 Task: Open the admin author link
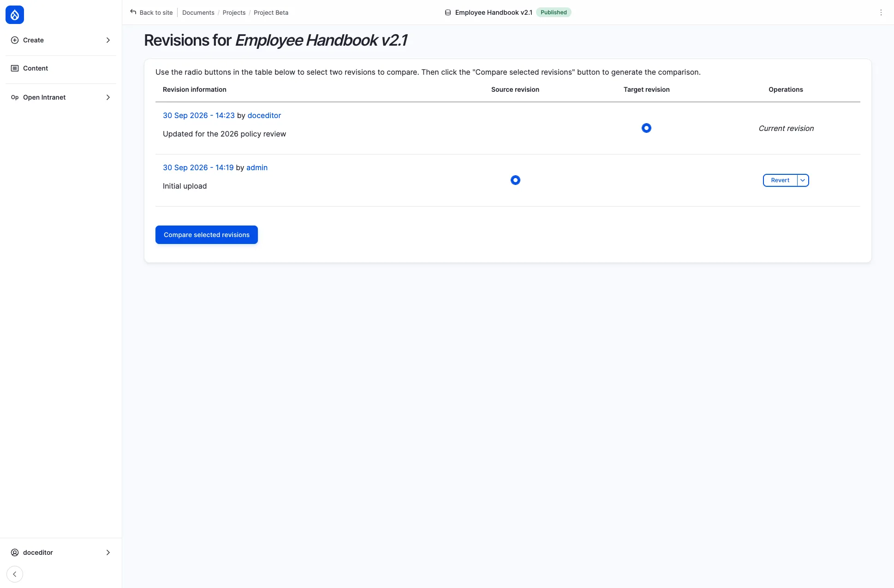click(257, 167)
